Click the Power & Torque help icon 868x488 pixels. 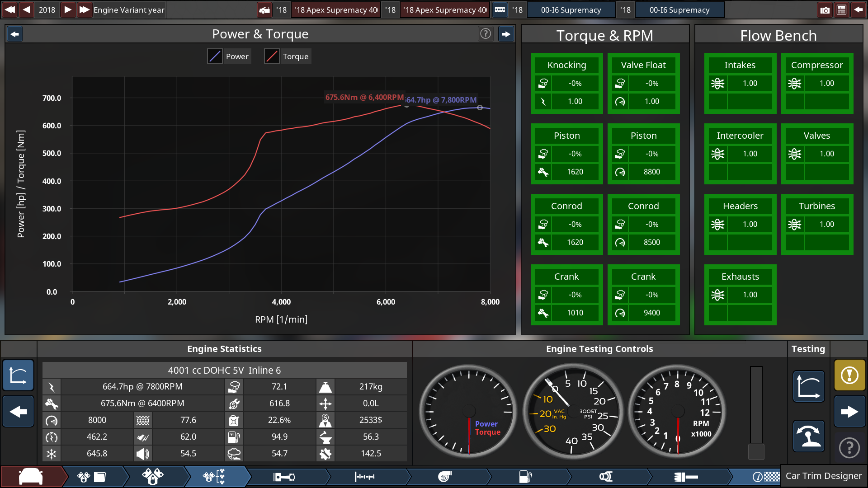pyautogui.click(x=486, y=34)
